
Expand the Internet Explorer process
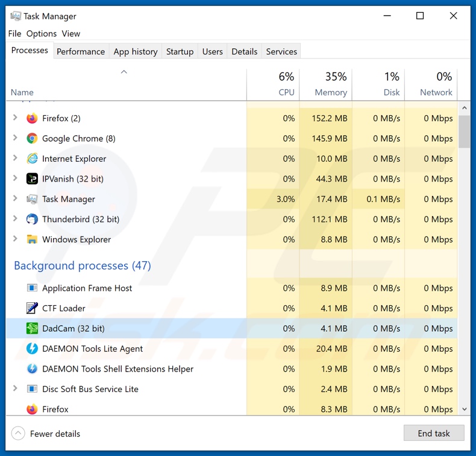[x=15, y=158]
